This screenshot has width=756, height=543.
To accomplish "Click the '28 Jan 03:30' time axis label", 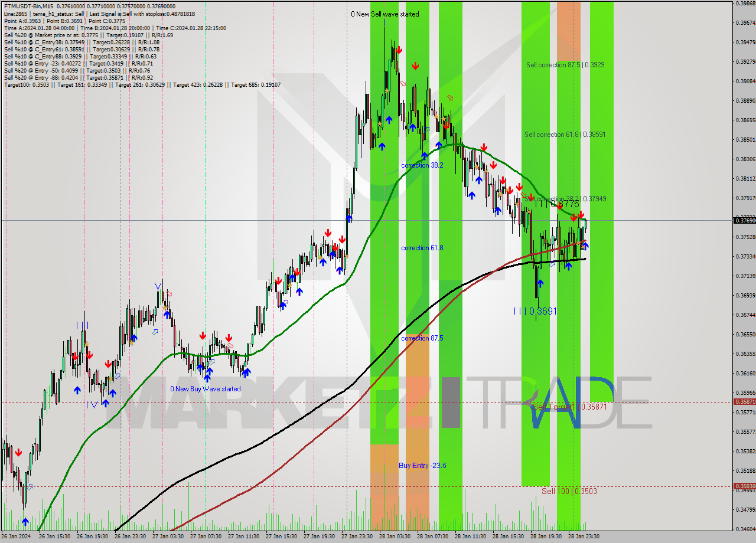I will point(396,537).
